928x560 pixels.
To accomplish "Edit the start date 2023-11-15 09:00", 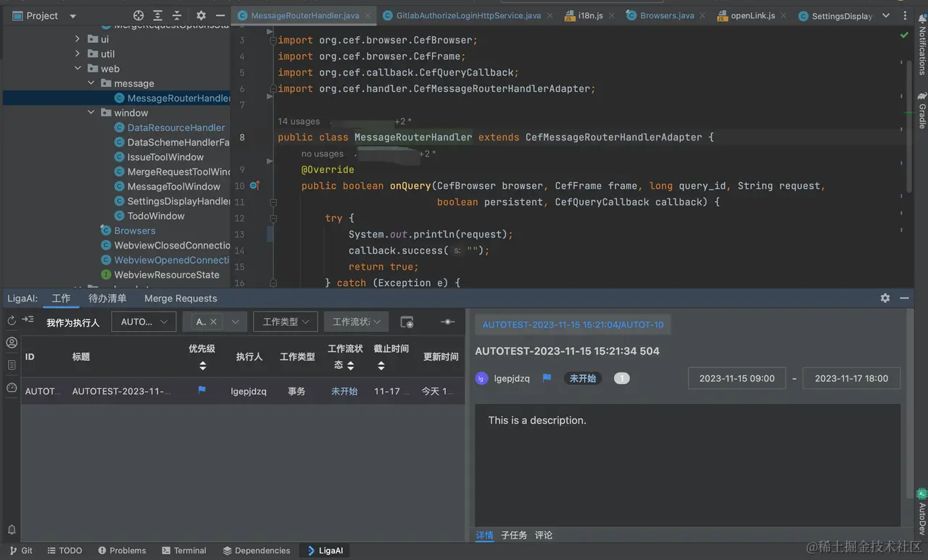I will [737, 378].
